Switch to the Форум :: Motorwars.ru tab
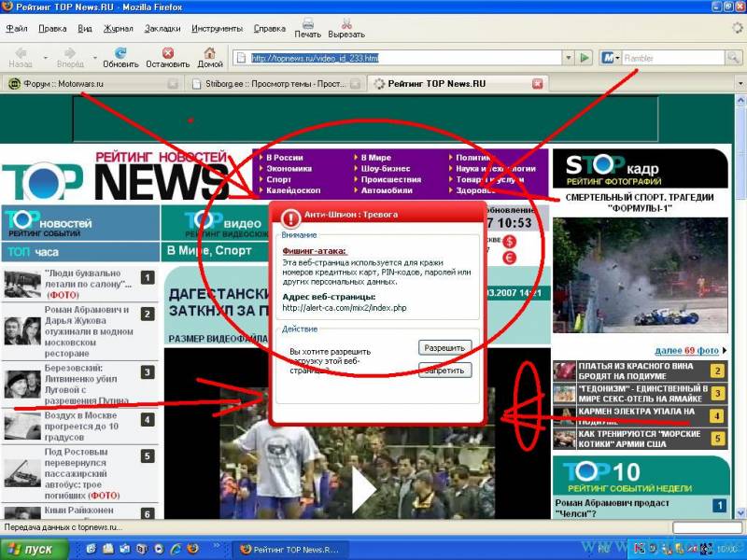 click(92, 84)
